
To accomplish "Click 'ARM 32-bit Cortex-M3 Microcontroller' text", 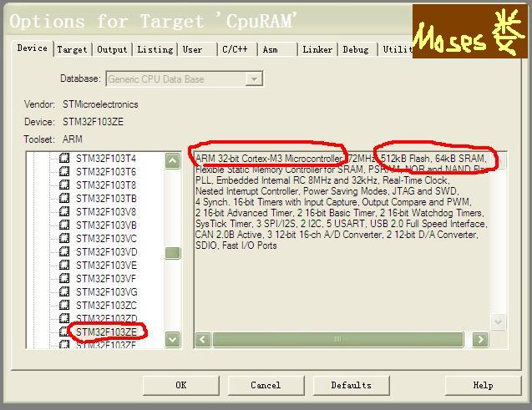I will tap(269, 159).
